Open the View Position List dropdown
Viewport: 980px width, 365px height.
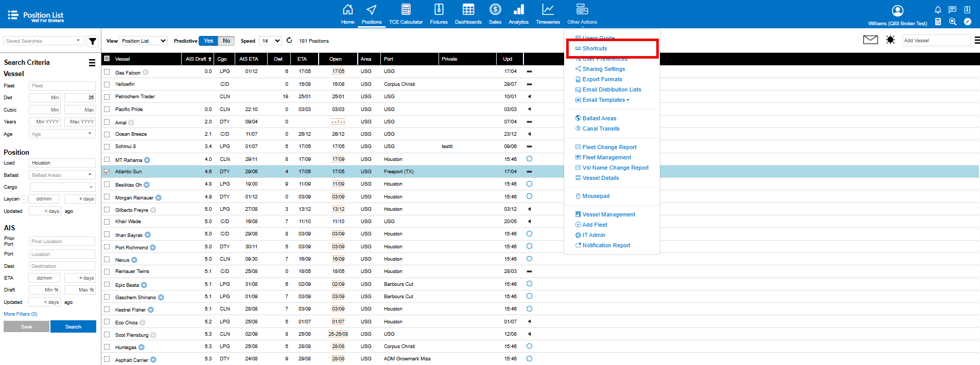[144, 41]
